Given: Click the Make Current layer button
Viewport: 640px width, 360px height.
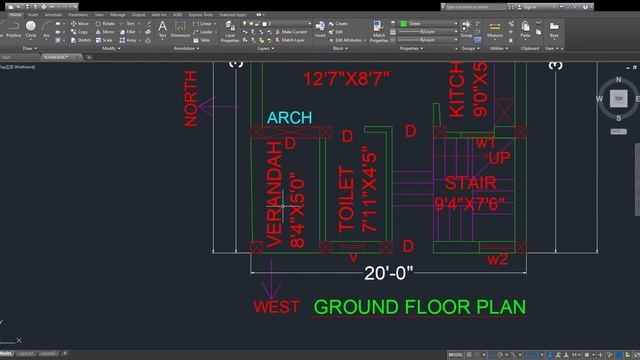Looking at the screenshot, I should pos(291,32).
